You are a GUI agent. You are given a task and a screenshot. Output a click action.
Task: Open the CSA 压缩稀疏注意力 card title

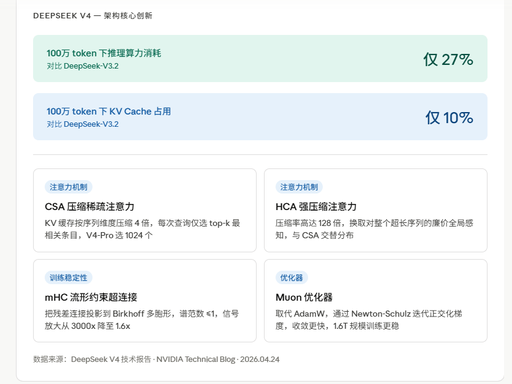coord(90,207)
